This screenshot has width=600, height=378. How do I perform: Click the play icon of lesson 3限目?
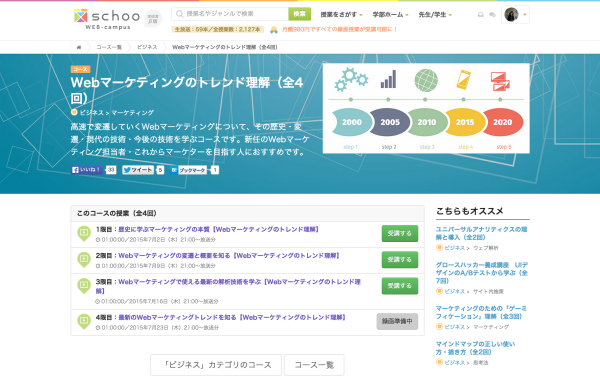(x=84, y=286)
